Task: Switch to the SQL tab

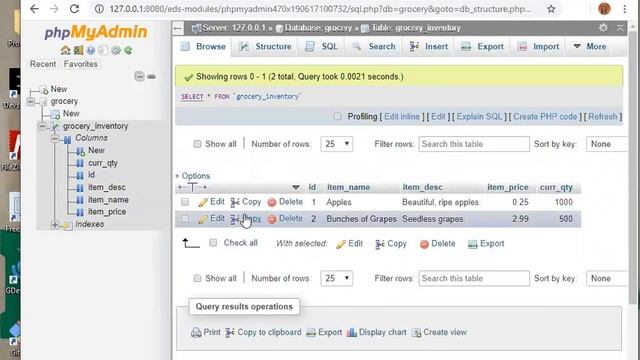Action: 322,47
